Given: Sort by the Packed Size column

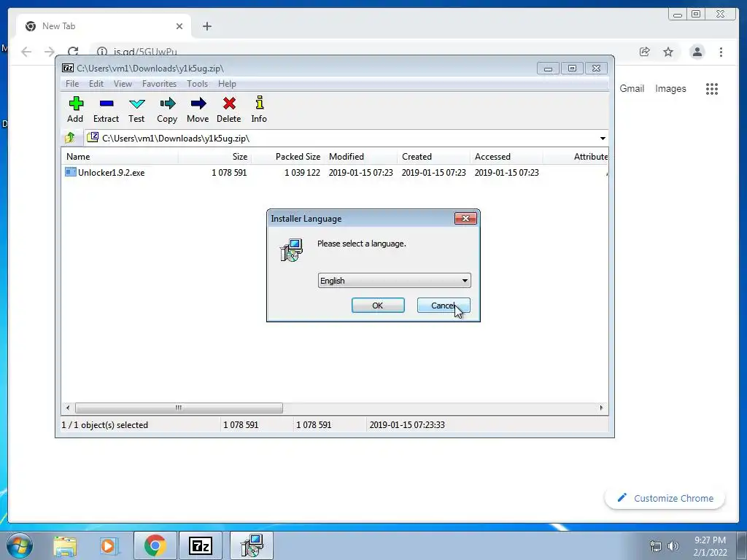Looking at the screenshot, I should (x=287, y=157).
